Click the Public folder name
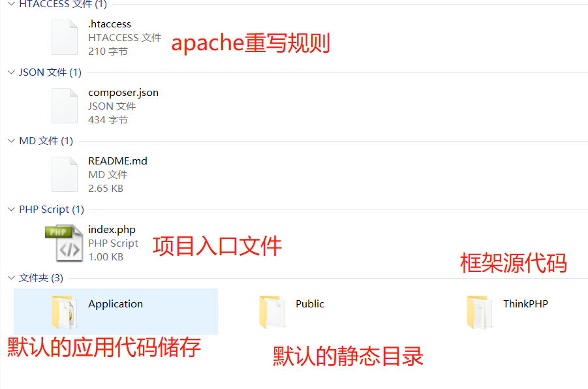The image size is (588, 389). click(310, 304)
